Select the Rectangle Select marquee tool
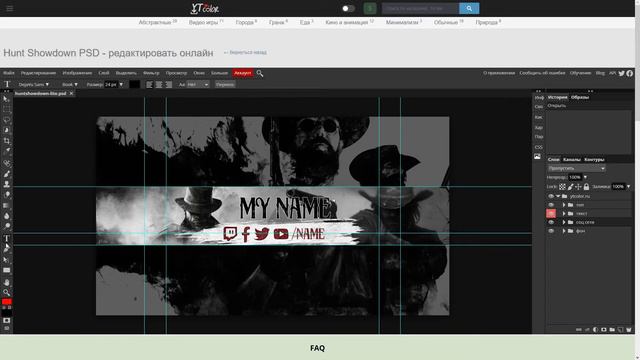 point(7,109)
